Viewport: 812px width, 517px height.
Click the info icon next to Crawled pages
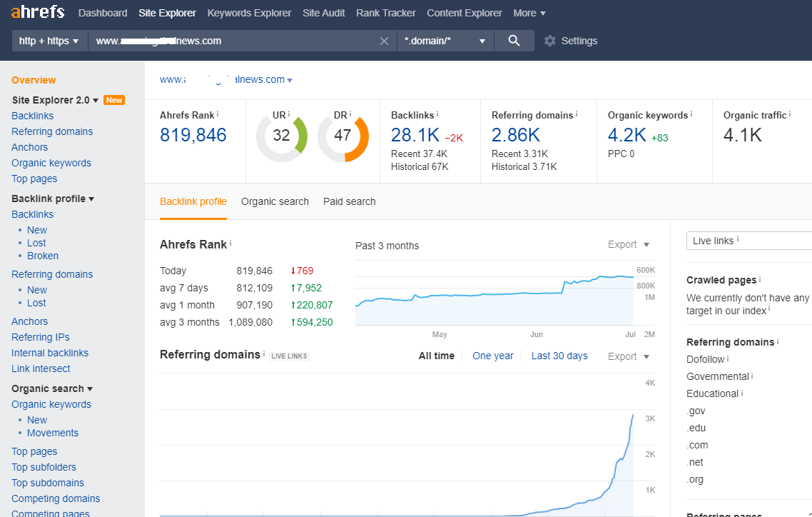click(760, 279)
